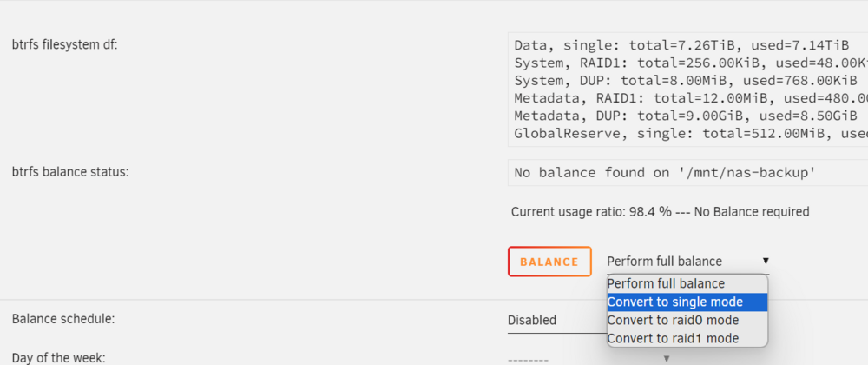Viewport: 868px width, 365px height.
Task: Open the Balance schedule 'Disabled' dropdown
Action: [x=557, y=320]
